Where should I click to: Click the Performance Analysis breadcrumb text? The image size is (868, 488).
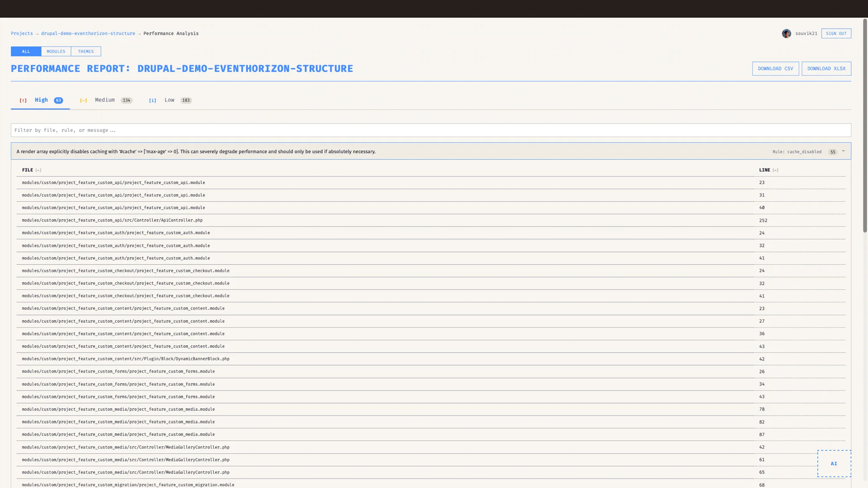[x=171, y=33]
